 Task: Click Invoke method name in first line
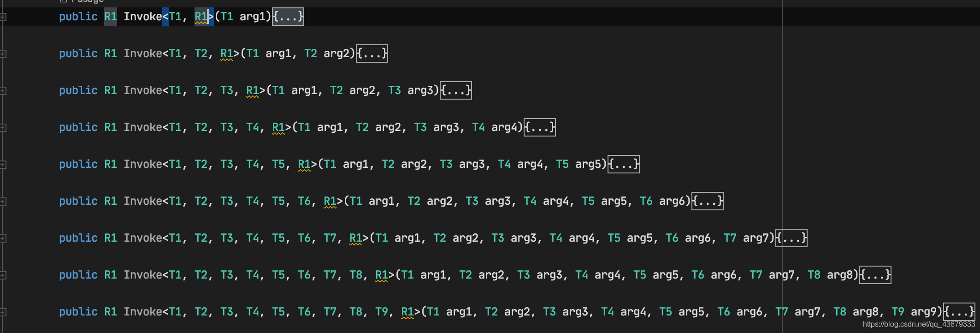[x=143, y=17]
